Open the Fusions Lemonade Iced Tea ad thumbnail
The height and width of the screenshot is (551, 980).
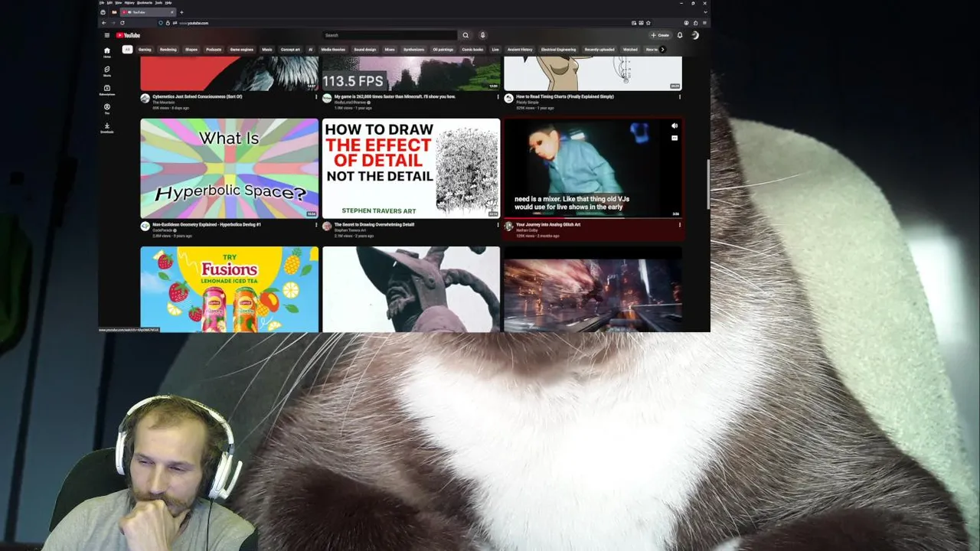(229, 289)
